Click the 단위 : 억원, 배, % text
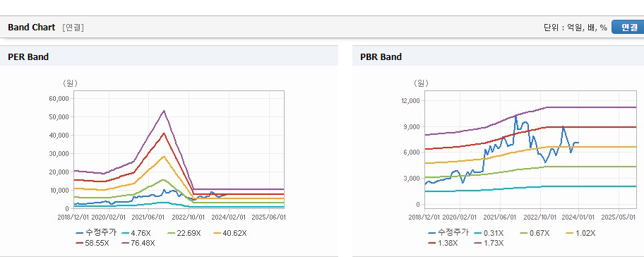644x257 pixels. pyautogui.click(x=576, y=28)
